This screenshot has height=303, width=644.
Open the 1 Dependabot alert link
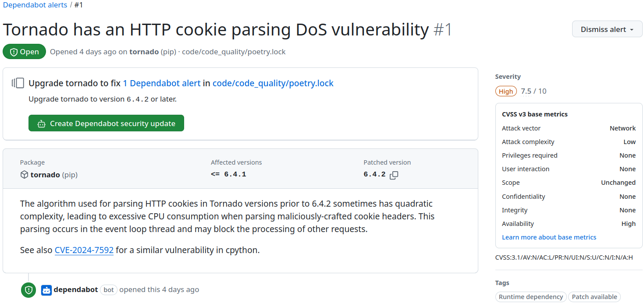(x=161, y=83)
